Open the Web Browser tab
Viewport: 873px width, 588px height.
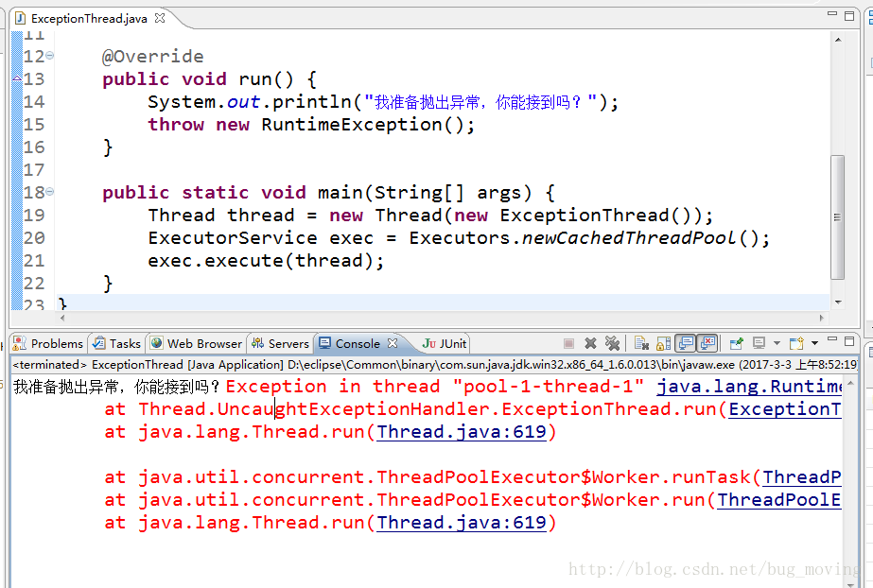197,343
